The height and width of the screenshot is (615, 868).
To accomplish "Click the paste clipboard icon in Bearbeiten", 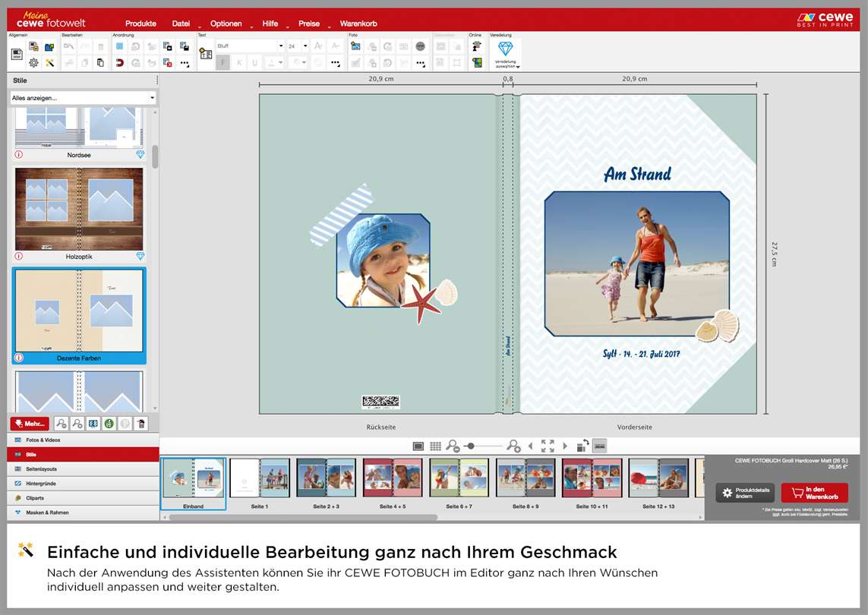I will tap(100, 62).
